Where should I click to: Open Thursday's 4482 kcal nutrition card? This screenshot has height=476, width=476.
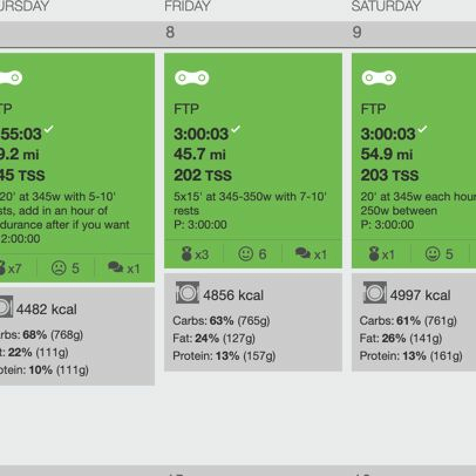pos(77,336)
